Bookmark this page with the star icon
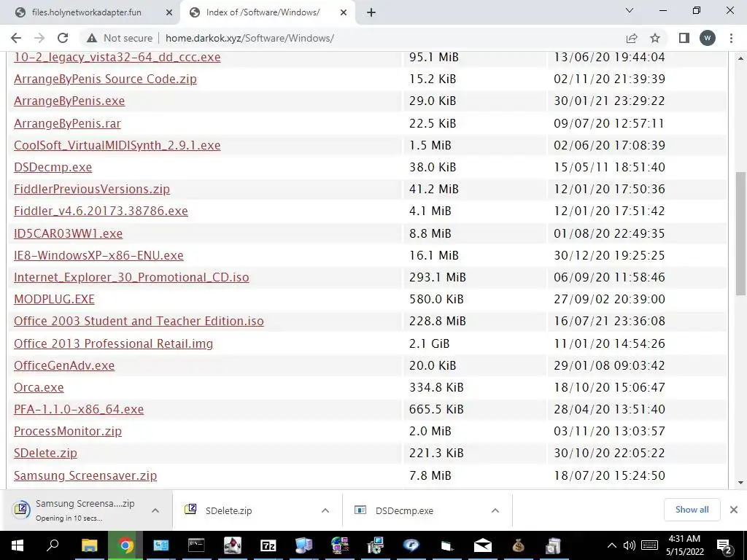Screen dimensions: 747x560 pyautogui.click(x=655, y=38)
